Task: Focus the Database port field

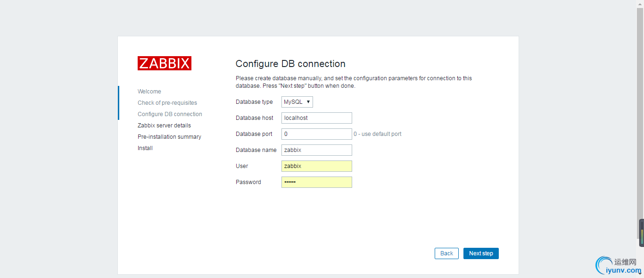Action: pyautogui.click(x=316, y=134)
